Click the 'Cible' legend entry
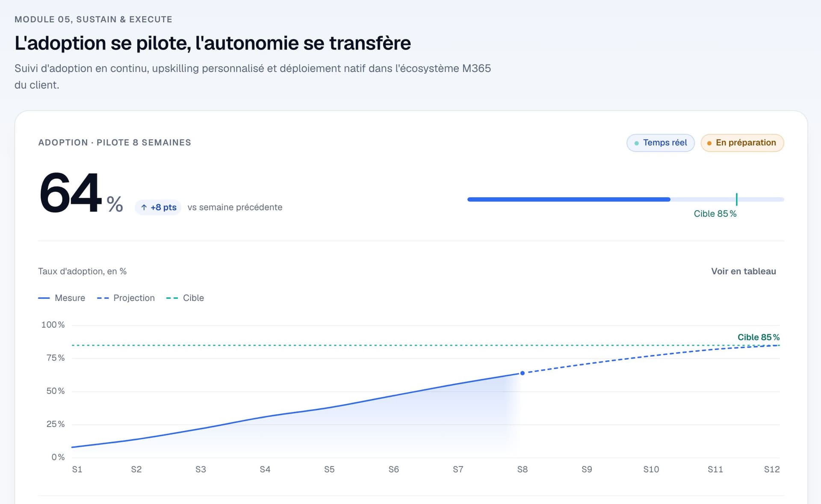 tap(185, 298)
